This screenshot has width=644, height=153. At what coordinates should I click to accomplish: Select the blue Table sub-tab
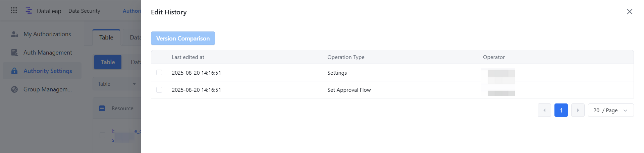108,62
